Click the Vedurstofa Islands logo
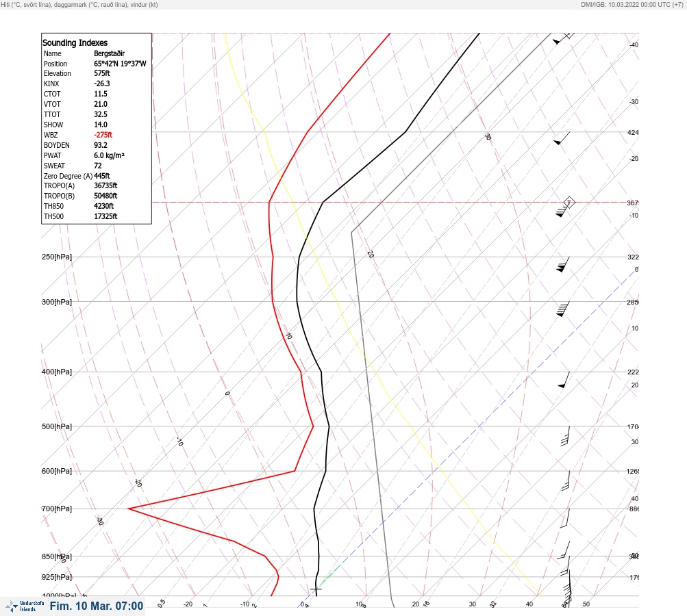The width and height of the screenshot is (687, 616). 25,606
